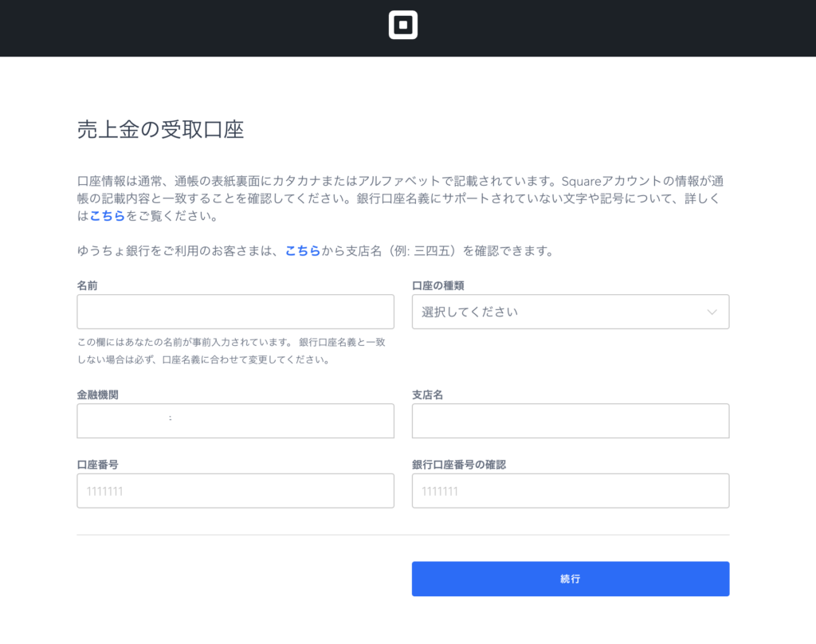Select the 支店名 input field
The image size is (816, 644).
pos(570,421)
